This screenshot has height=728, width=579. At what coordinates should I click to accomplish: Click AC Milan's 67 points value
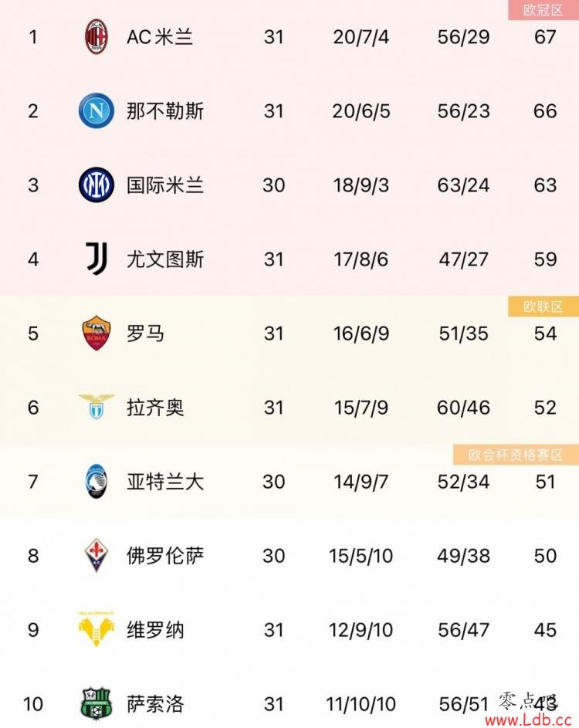(545, 37)
